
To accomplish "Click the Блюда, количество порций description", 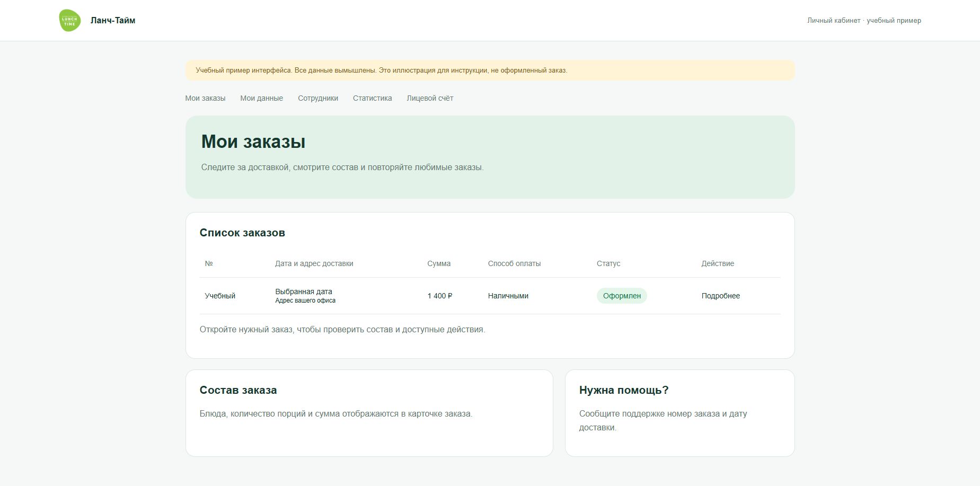I will (x=336, y=414).
